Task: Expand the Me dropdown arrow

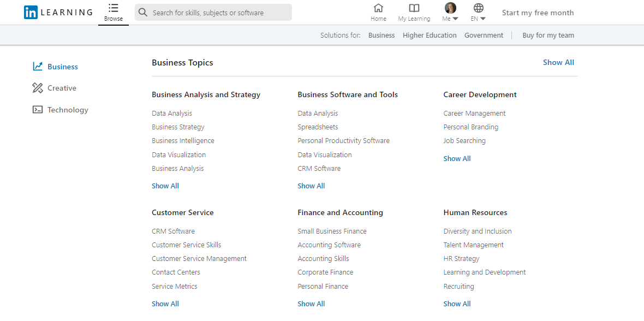Action: coord(456,19)
